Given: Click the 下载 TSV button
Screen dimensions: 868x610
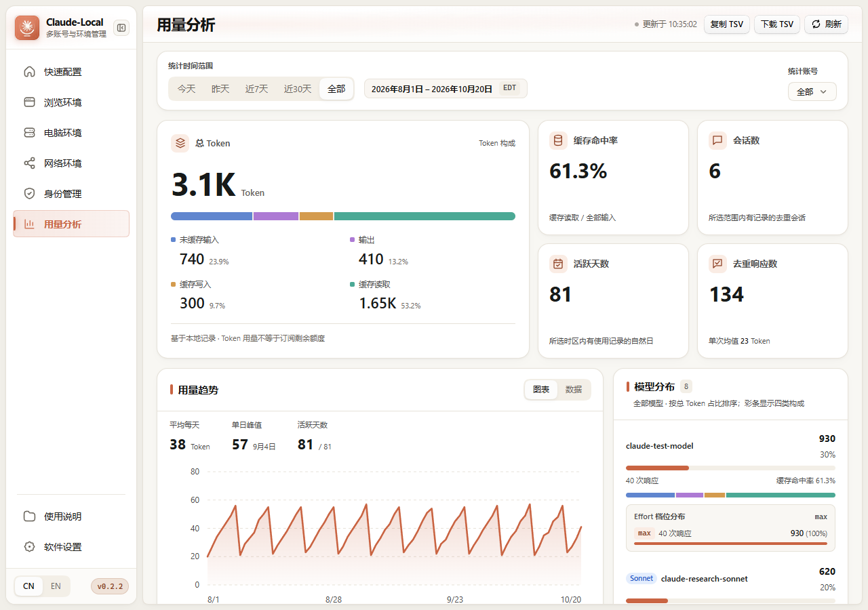Looking at the screenshot, I should 777,24.
